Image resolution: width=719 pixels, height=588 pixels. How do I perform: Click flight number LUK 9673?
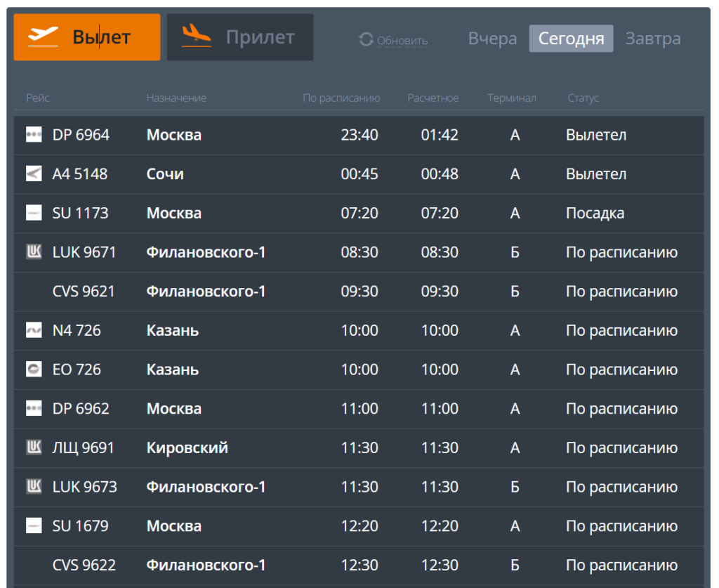[85, 487]
